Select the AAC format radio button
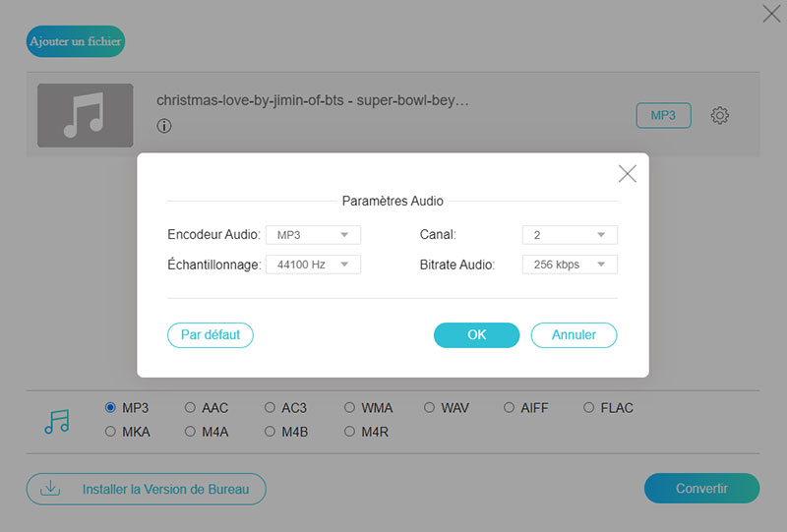Screen dimensions: 787x532 [191, 407]
